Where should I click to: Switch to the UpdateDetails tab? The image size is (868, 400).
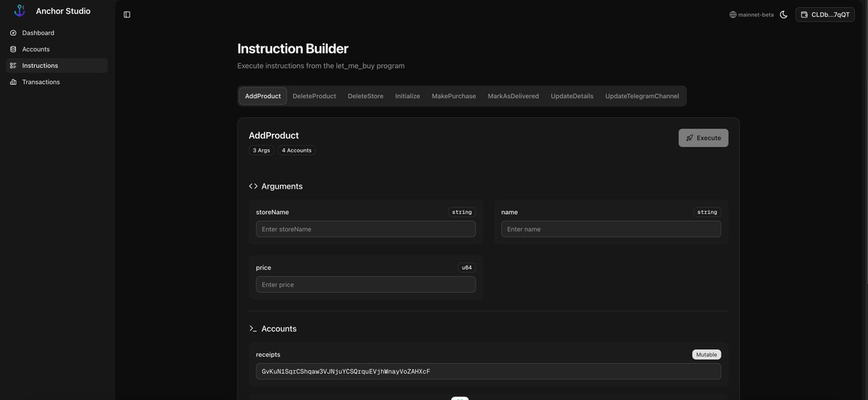click(572, 96)
